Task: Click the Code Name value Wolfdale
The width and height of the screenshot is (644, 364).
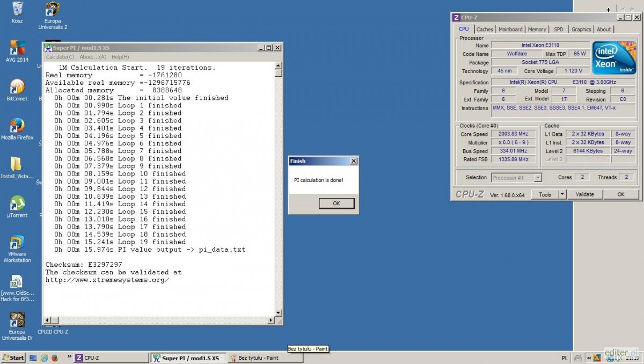Action: [516, 54]
